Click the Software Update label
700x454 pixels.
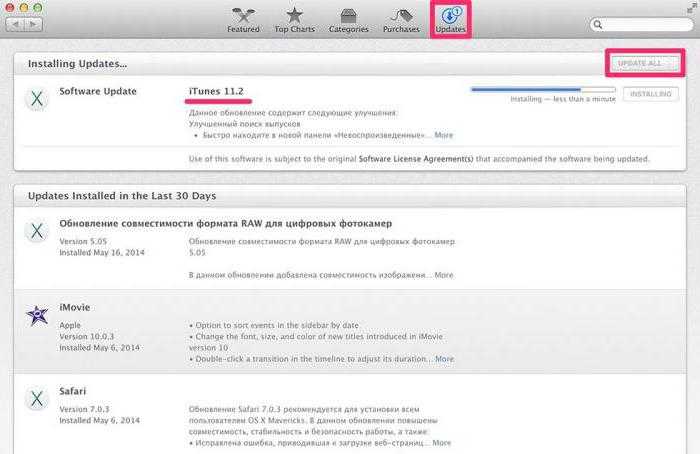tap(98, 91)
